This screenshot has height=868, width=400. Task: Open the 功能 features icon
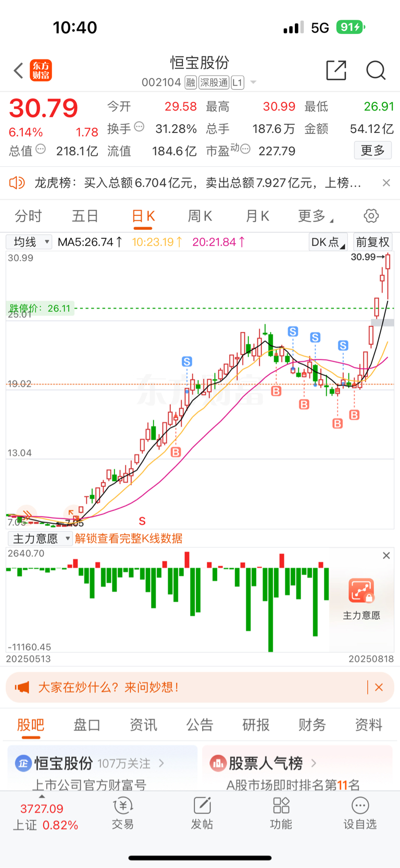pyautogui.click(x=281, y=814)
